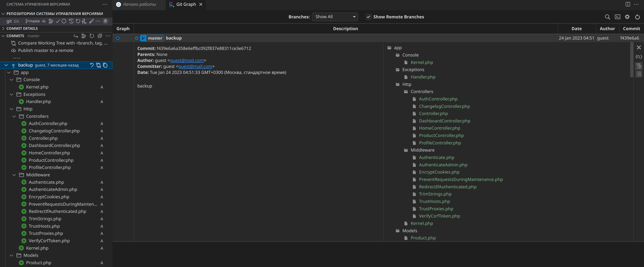This screenshot has width=644, height=267.
Task: Close the commit details panel
Action: [639, 47]
